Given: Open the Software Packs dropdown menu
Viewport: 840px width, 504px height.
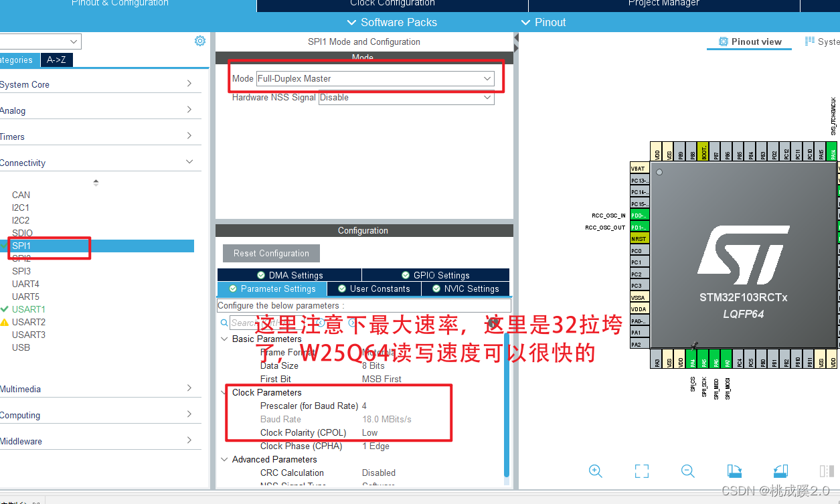Looking at the screenshot, I should tap(392, 22).
